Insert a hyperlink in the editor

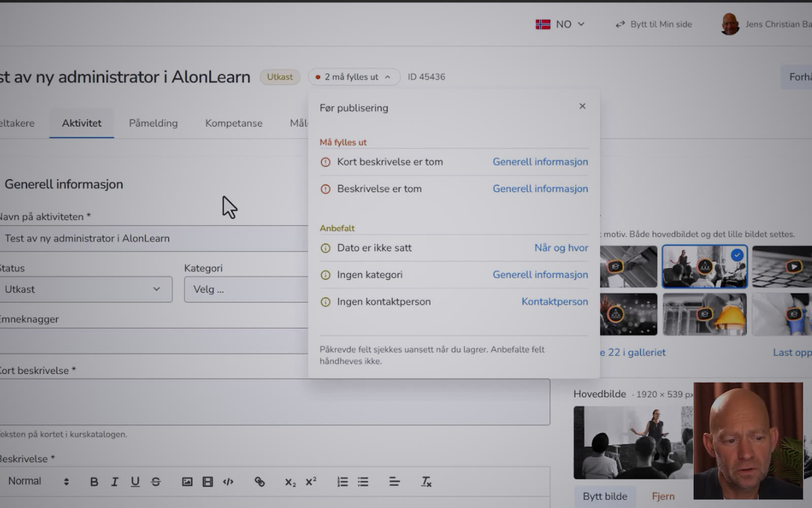coord(259,482)
